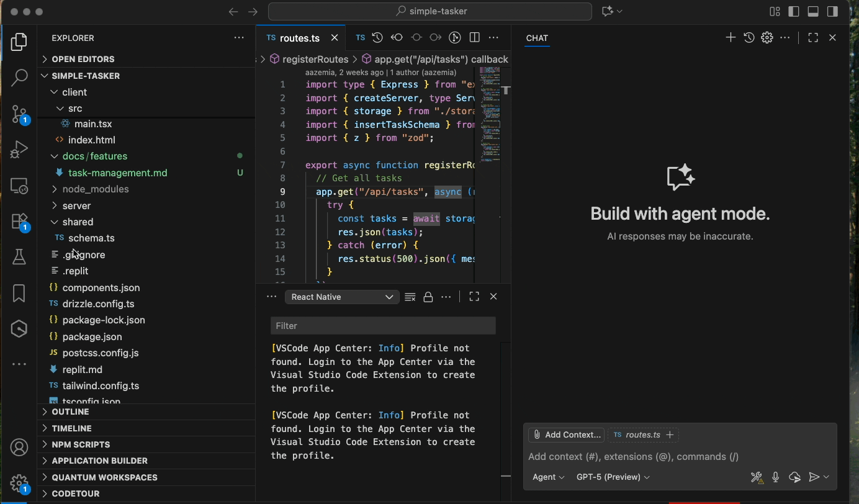This screenshot has height=504, width=859.
Task: Open the Testing flask icon
Action: click(19, 257)
